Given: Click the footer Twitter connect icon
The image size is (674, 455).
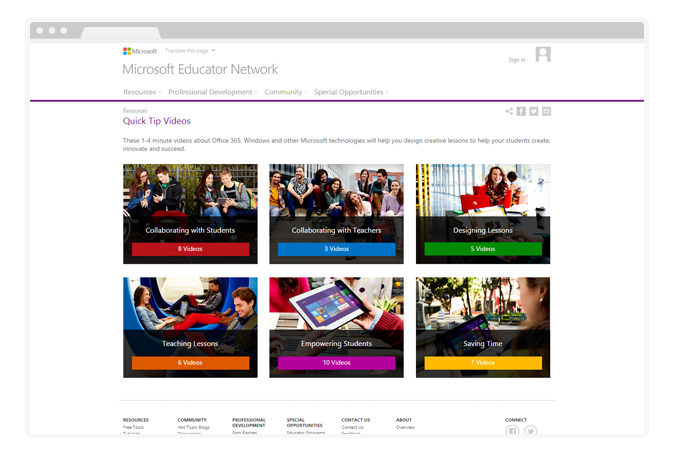Looking at the screenshot, I should coord(530,431).
